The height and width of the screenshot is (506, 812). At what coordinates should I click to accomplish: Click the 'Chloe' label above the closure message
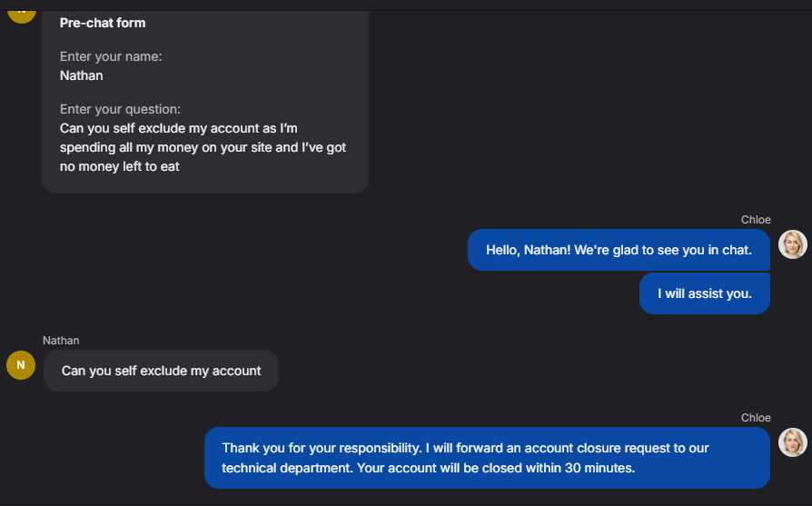click(756, 418)
